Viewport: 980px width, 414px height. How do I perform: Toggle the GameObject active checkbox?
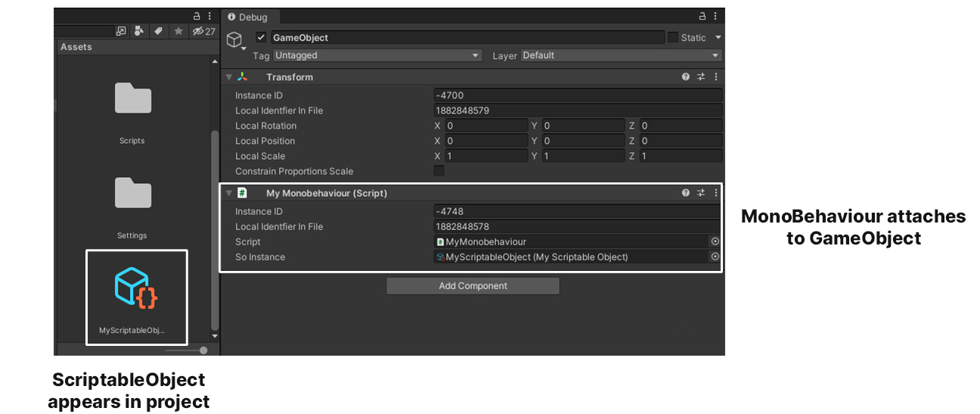[261, 37]
